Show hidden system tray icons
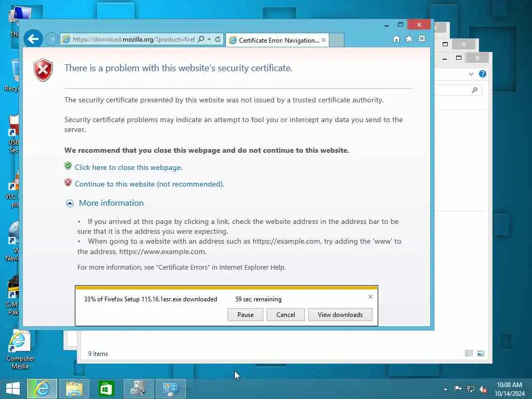Viewport: 532px width, 399px height. 445,389
